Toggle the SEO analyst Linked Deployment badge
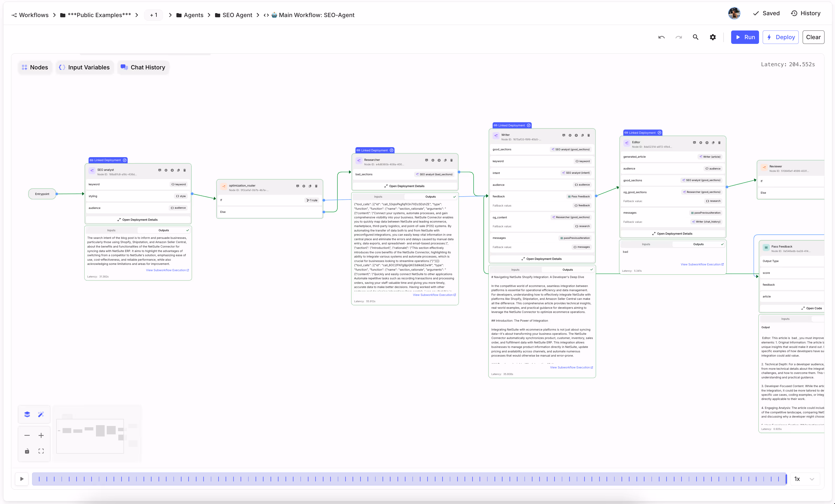 point(108,160)
